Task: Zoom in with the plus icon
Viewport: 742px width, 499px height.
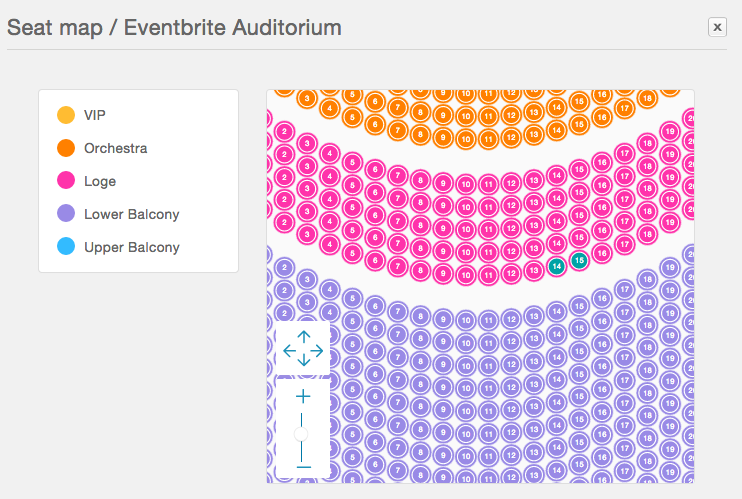Action: (x=303, y=396)
